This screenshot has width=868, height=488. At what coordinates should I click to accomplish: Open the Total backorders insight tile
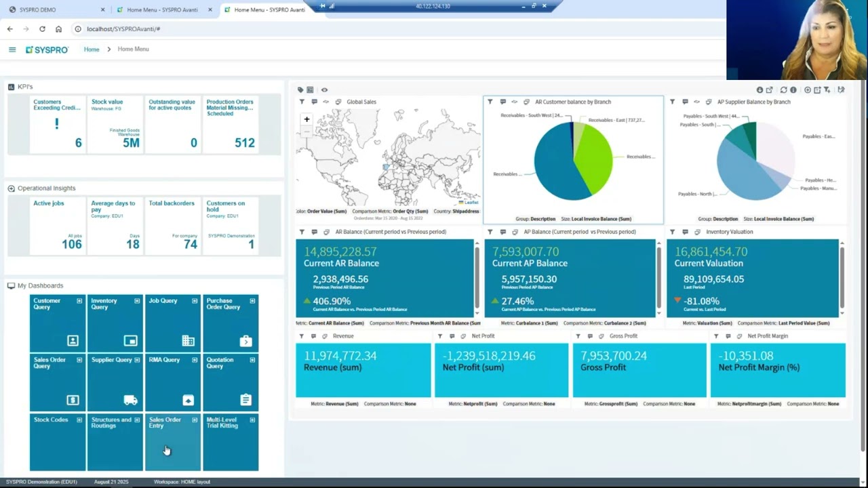click(173, 226)
